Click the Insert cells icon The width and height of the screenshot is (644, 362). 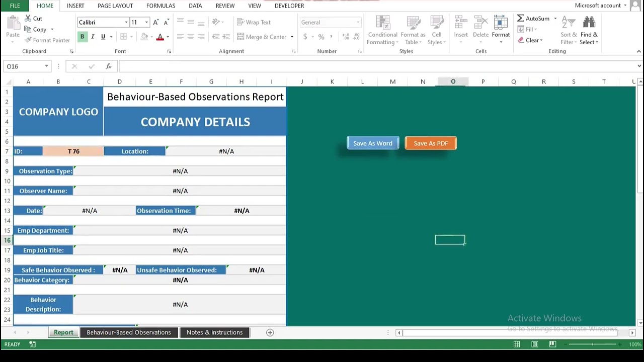[461, 23]
